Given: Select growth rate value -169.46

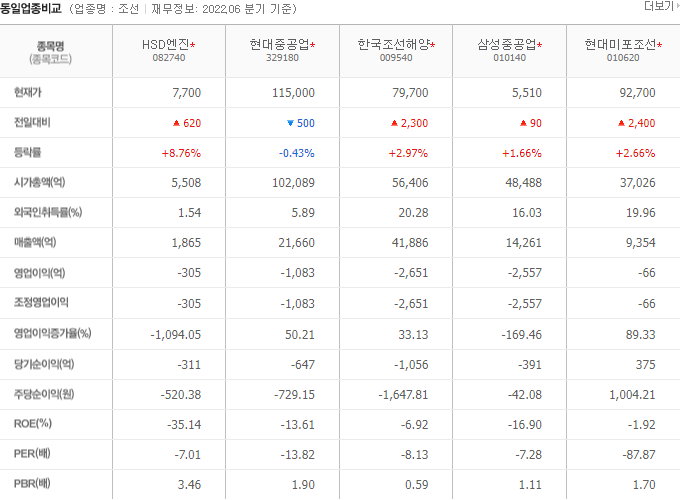Looking at the screenshot, I should point(522,335).
